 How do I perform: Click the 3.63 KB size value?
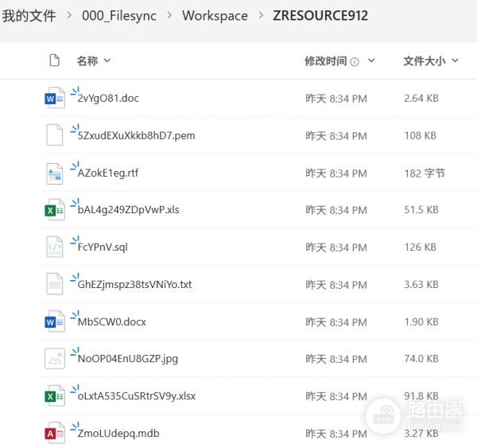[421, 284]
